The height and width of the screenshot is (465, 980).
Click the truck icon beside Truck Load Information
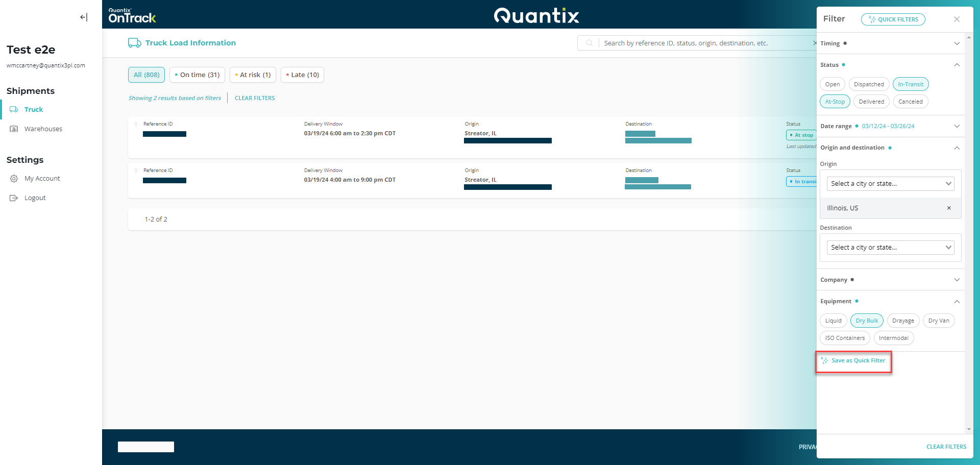134,43
